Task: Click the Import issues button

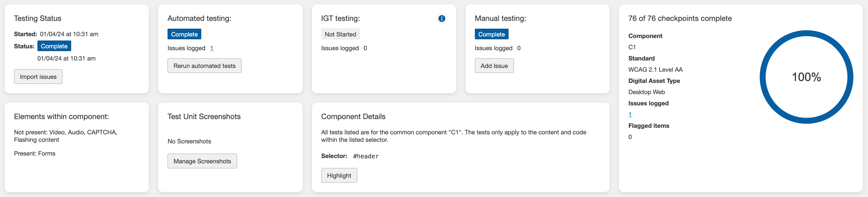Action: [38, 77]
